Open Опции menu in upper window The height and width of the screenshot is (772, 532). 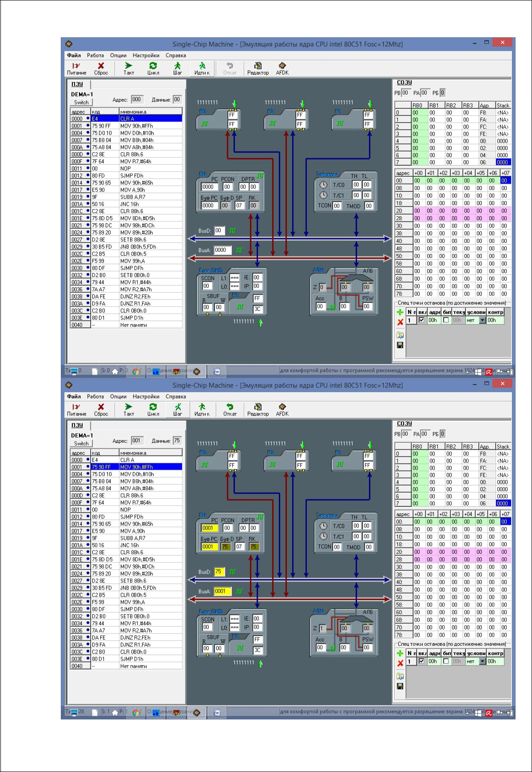point(118,56)
